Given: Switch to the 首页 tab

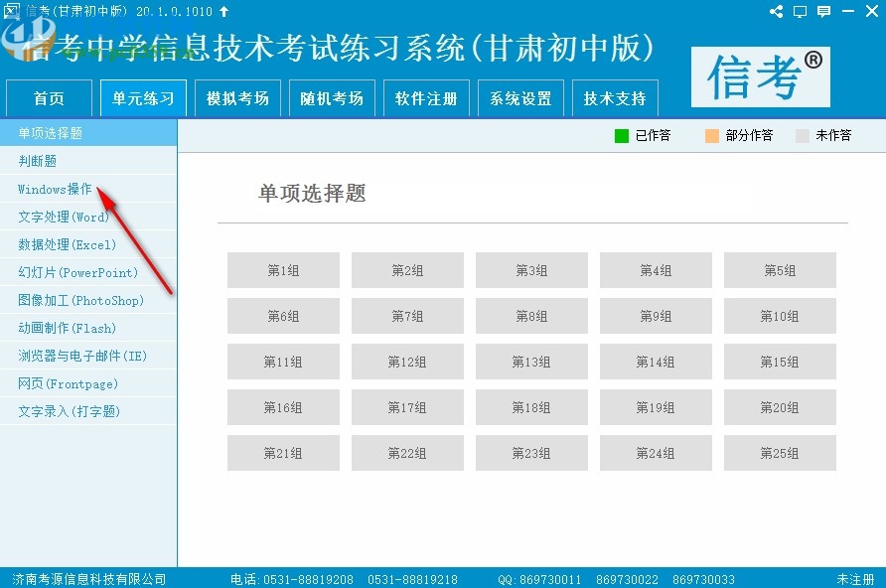Looking at the screenshot, I should point(49,97).
